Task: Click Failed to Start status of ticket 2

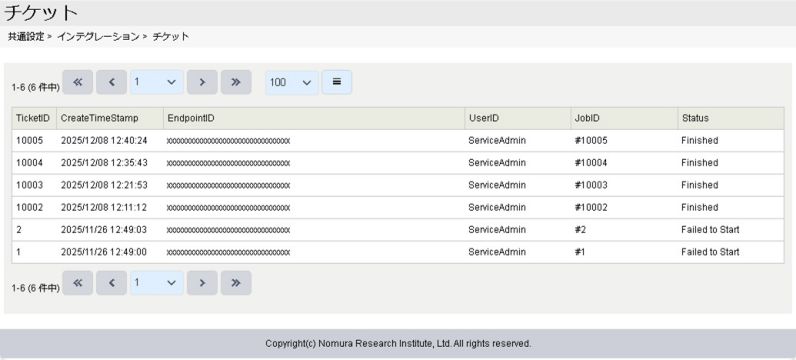Action: 710,230
